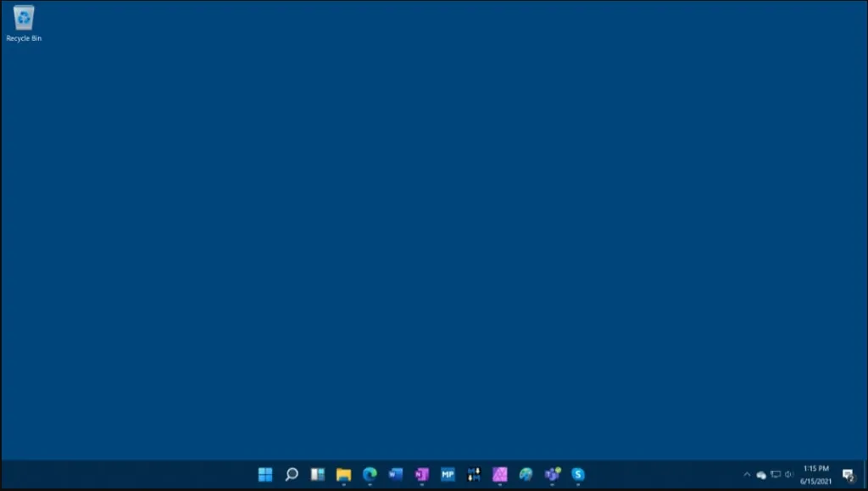Launch Skype from the taskbar

click(579, 475)
